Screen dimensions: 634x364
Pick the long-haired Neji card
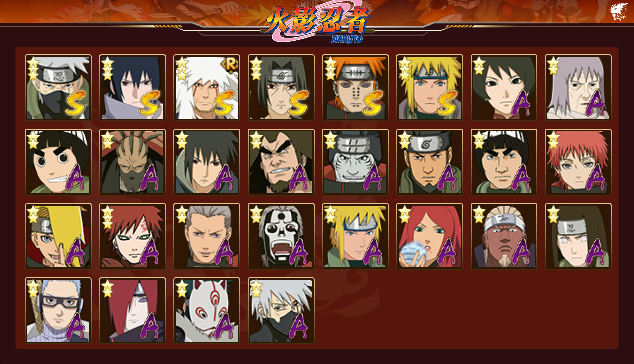tap(578, 236)
